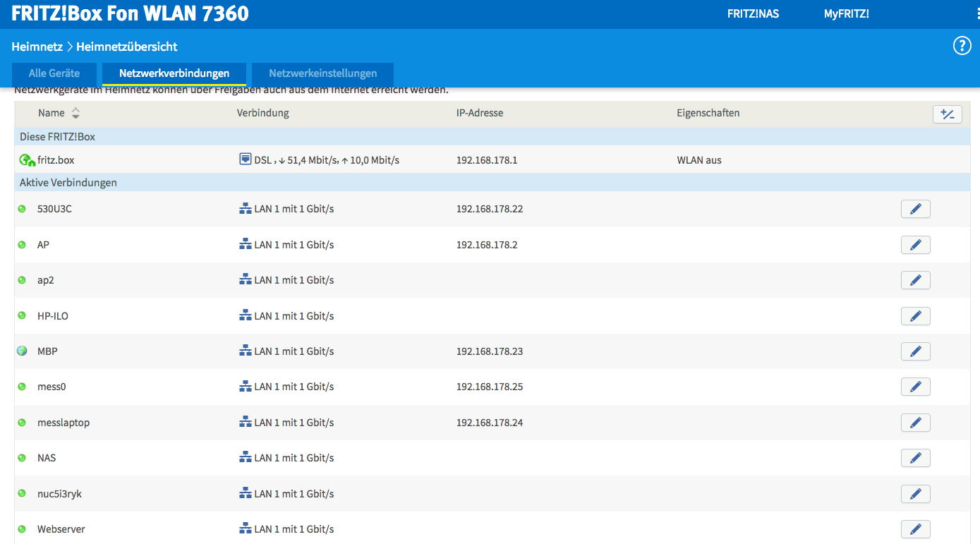This screenshot has height=544, width=980.
Task: Click the Heimnetz breadcrumb link
Action: point(37,47)
